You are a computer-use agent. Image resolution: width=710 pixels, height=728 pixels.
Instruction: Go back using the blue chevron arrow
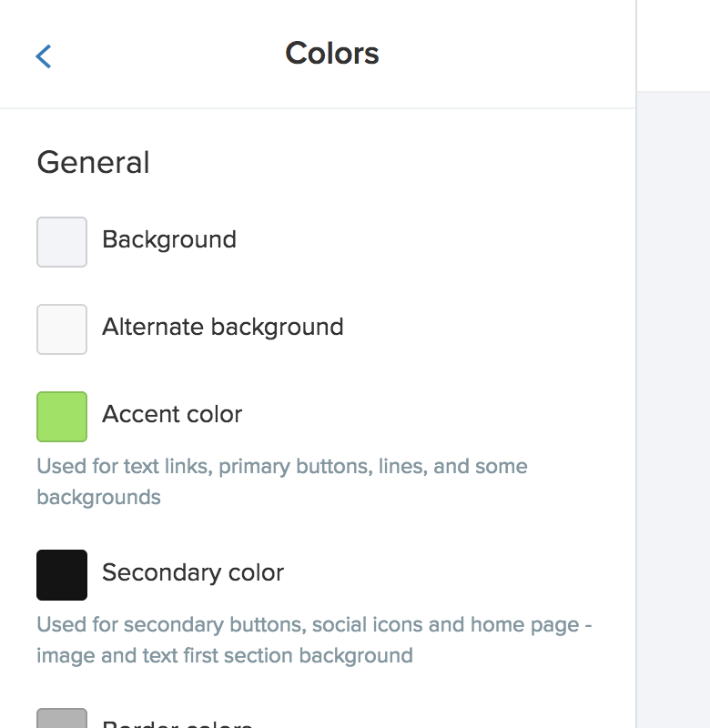44,56
